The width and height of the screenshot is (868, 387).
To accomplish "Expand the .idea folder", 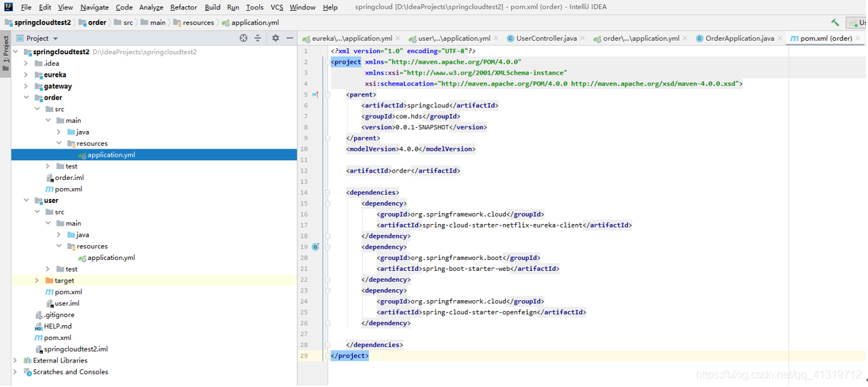I will coord(27,63).
